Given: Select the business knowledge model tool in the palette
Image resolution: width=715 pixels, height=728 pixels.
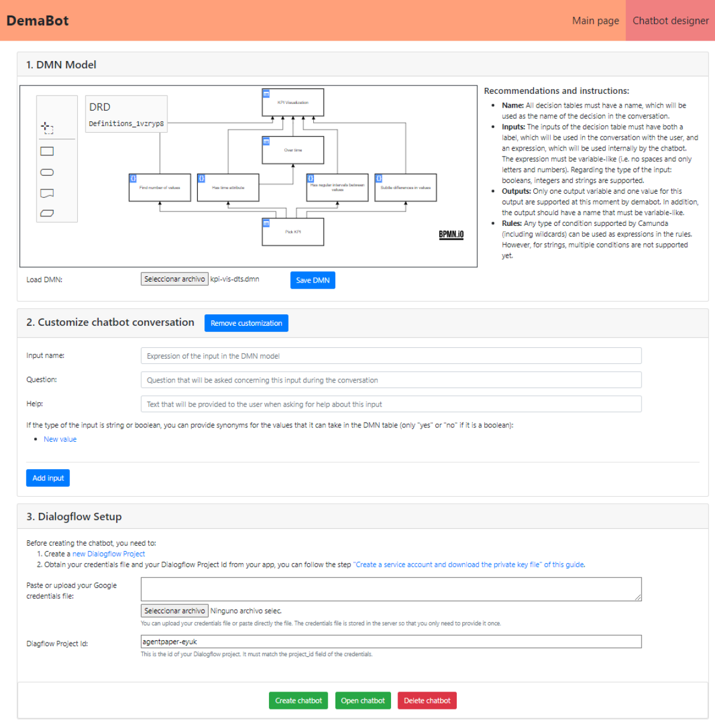Looking at the screenshot, I should [x=47, y=213].
